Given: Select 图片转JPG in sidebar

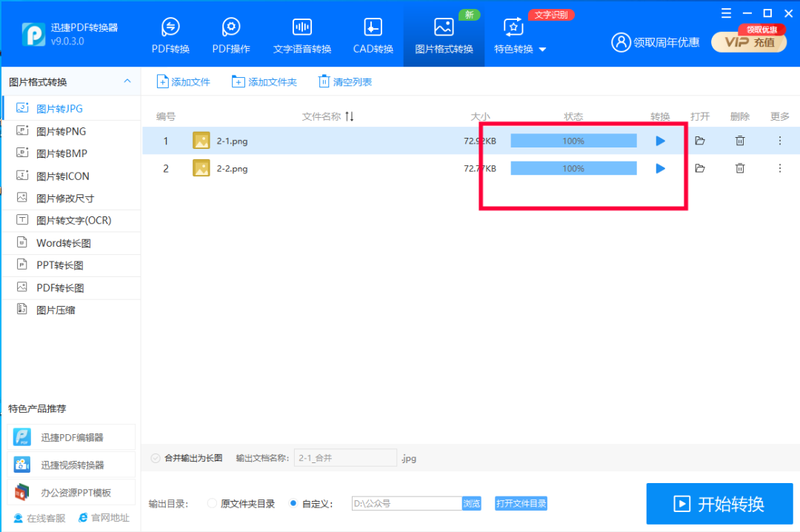Looking at the screenshot, I should (71, 108).
